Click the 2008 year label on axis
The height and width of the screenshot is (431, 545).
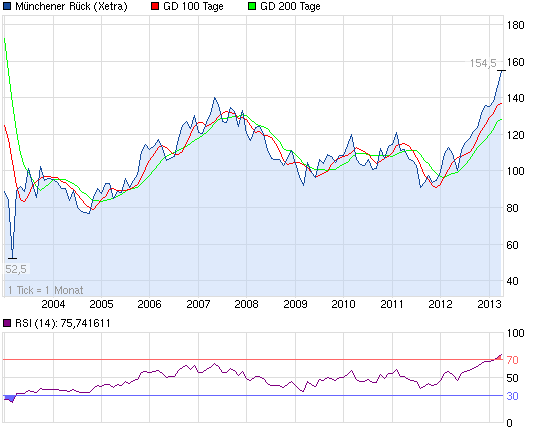pos(246,304)
